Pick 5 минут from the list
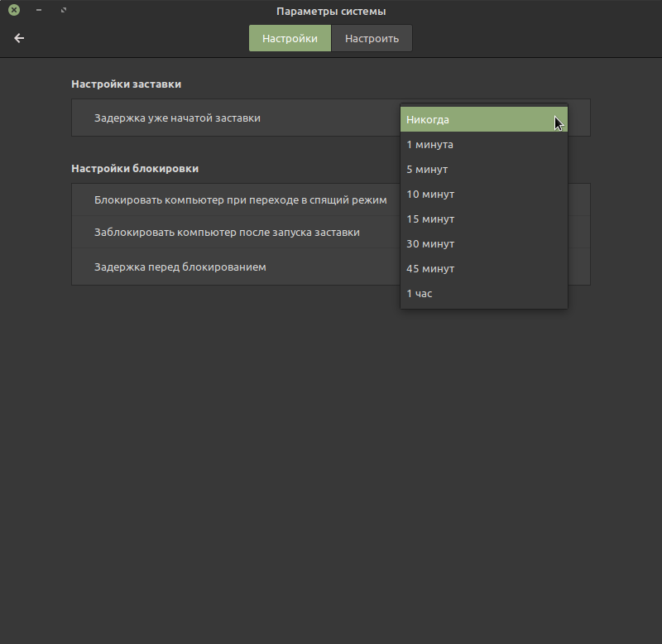The width and height of the screenshot is (662, 644). (484, 170)
